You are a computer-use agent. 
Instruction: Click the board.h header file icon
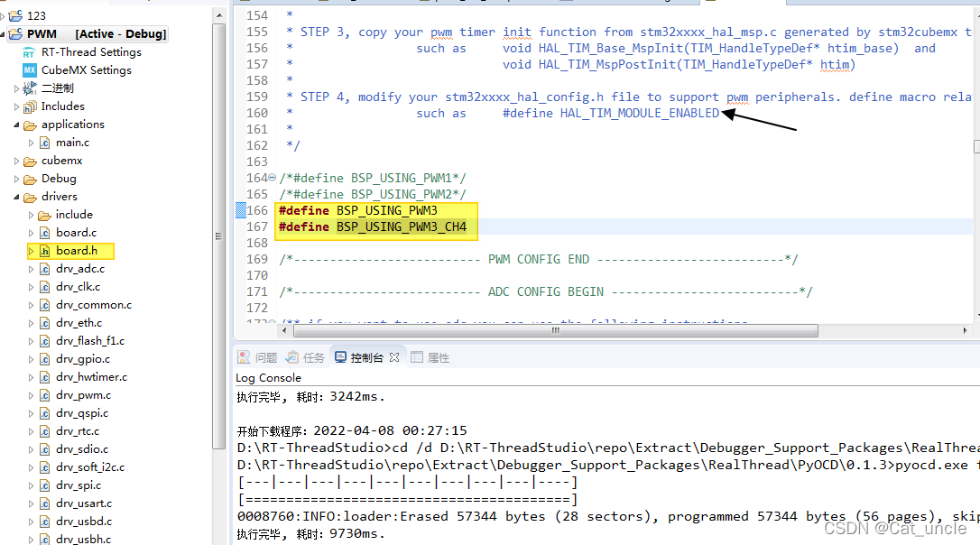(44, 251)
